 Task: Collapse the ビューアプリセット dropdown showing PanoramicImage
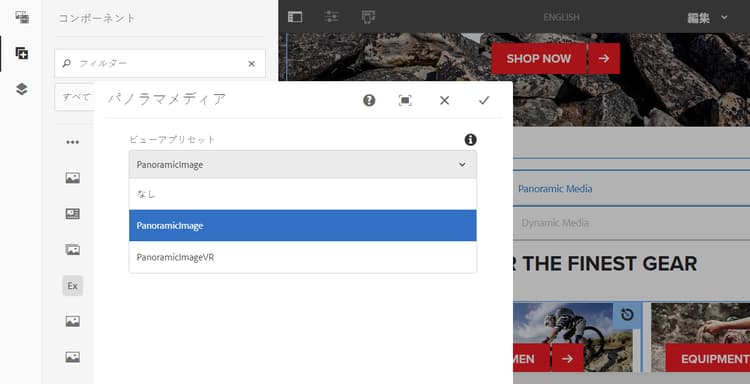(x=303, y=165)
